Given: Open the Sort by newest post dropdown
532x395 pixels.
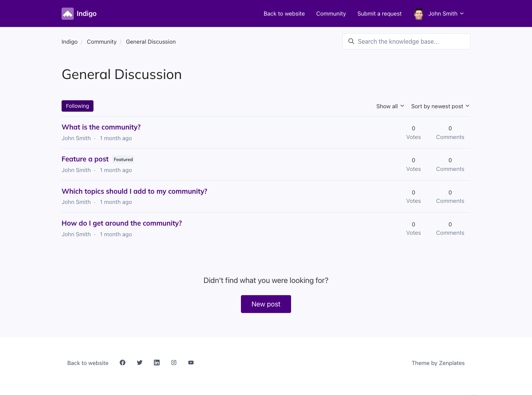Looking at the screenshot, I should (440, 106).
